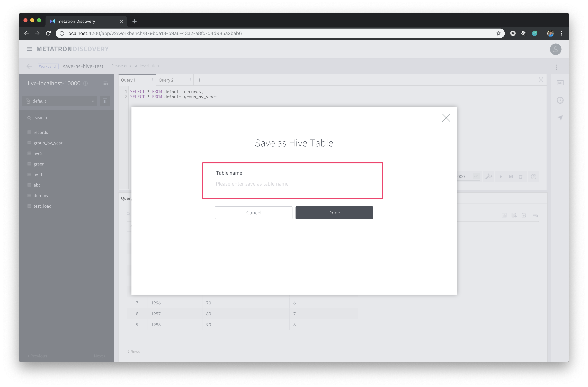The width and height of the screenshot is (588, 387).
Task: Open the chart preview of results
Action: 504,215
